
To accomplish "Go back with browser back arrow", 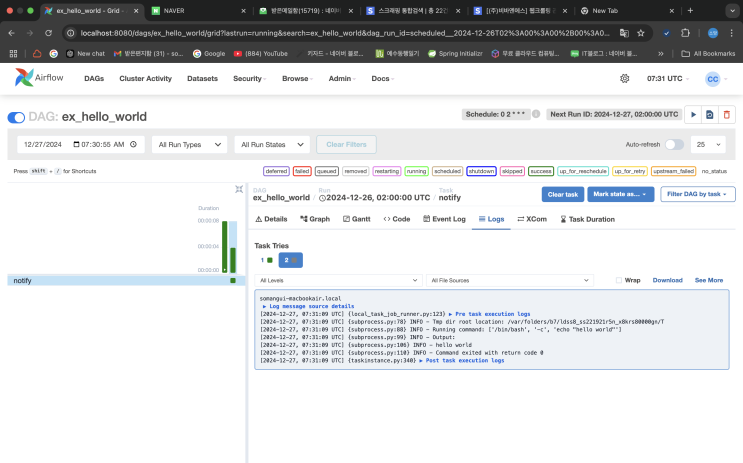I will click(11, 33).
